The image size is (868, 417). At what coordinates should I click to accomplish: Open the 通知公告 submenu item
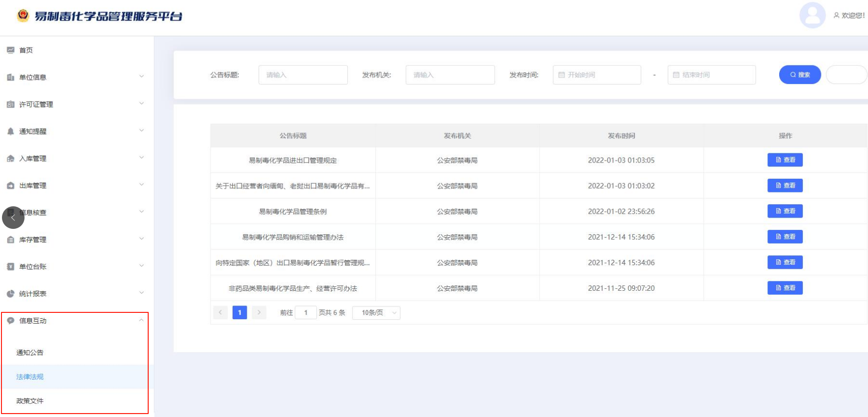click(30, 353)
